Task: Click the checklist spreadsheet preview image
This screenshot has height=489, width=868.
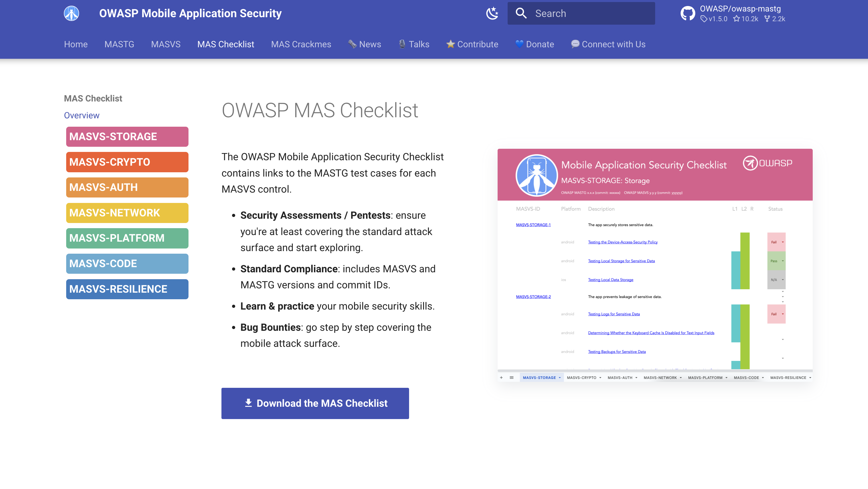Action: pos(655,265)
